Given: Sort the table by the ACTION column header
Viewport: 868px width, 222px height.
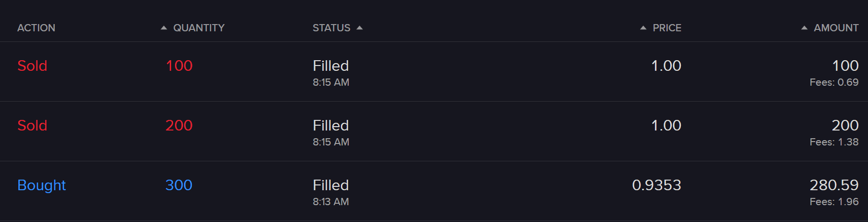Looking at the screenshot, I should [36, 28].
